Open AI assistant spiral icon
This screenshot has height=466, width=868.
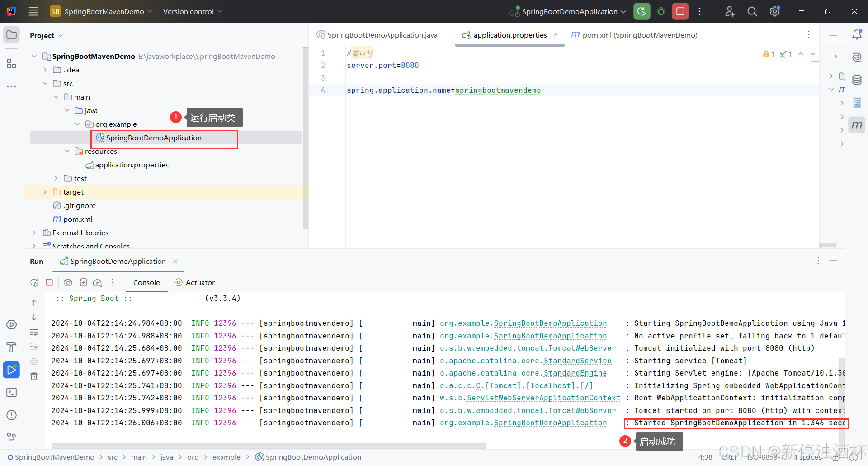857,57
